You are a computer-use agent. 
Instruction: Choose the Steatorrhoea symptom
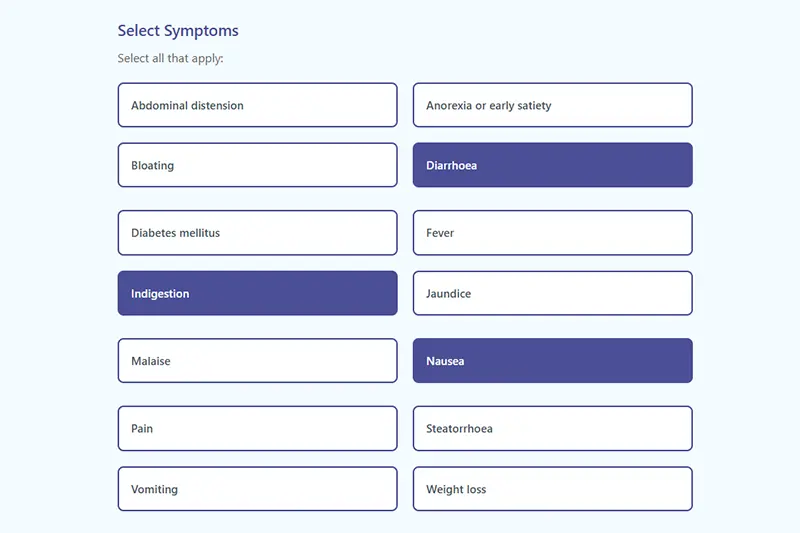tap(552, 428)
